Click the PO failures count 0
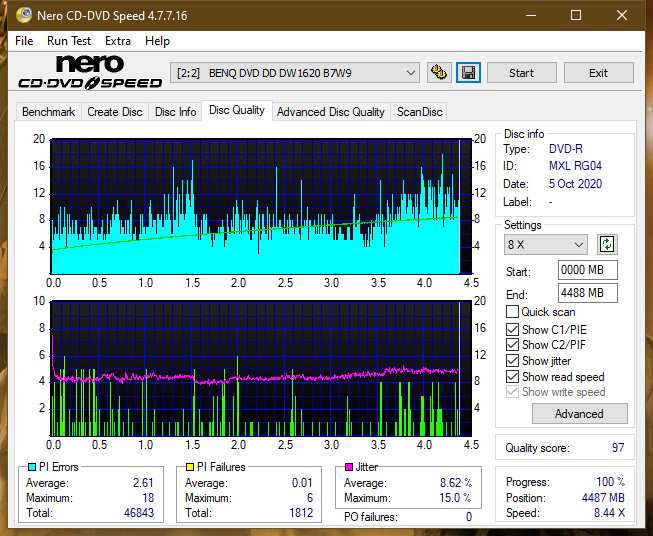Image resolution: width=653 pixels, height=536 pixels. tap(469, 517)
